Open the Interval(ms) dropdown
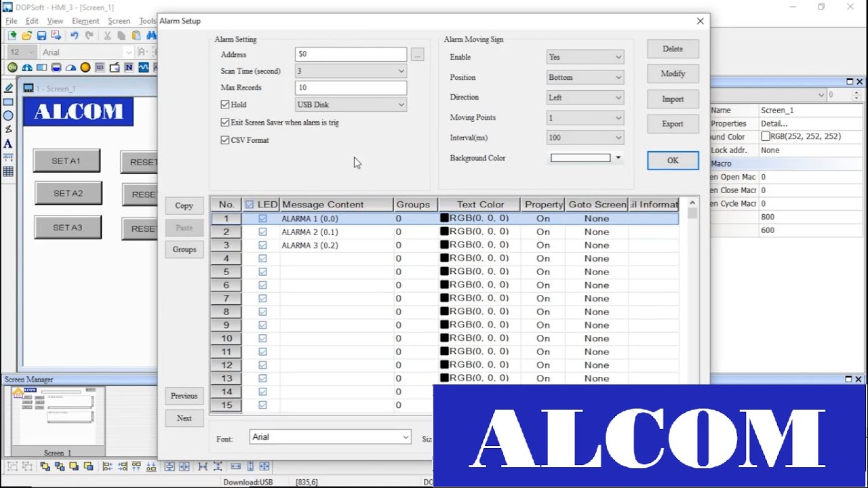Image resolution: width=868 pixels, height=488 pixels. tap(585, 138)
